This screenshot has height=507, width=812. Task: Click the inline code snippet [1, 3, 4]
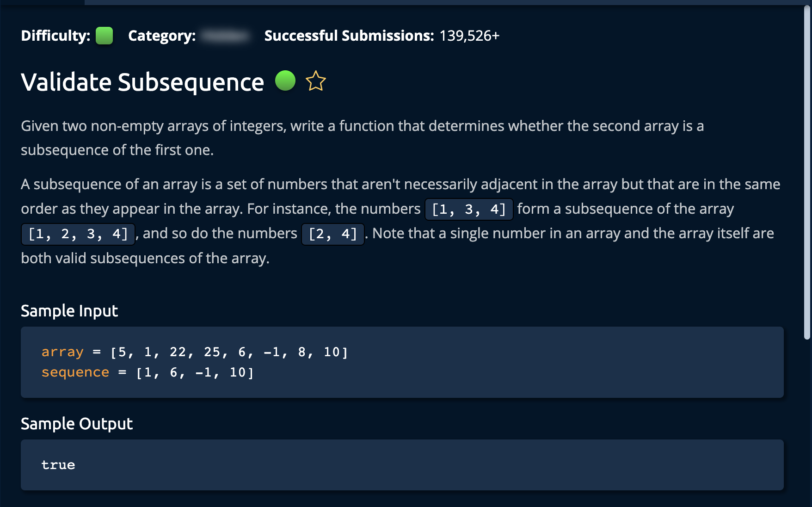(468, 209)
